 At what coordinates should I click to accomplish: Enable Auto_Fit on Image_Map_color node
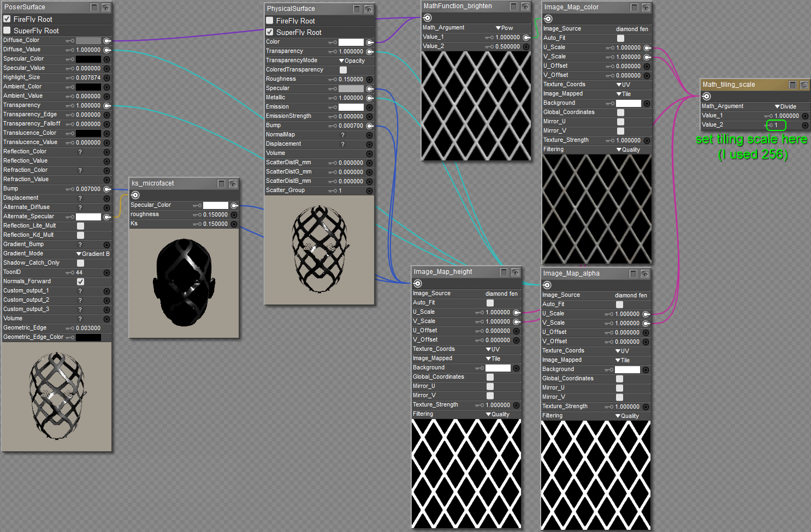[x=620, y=38]
